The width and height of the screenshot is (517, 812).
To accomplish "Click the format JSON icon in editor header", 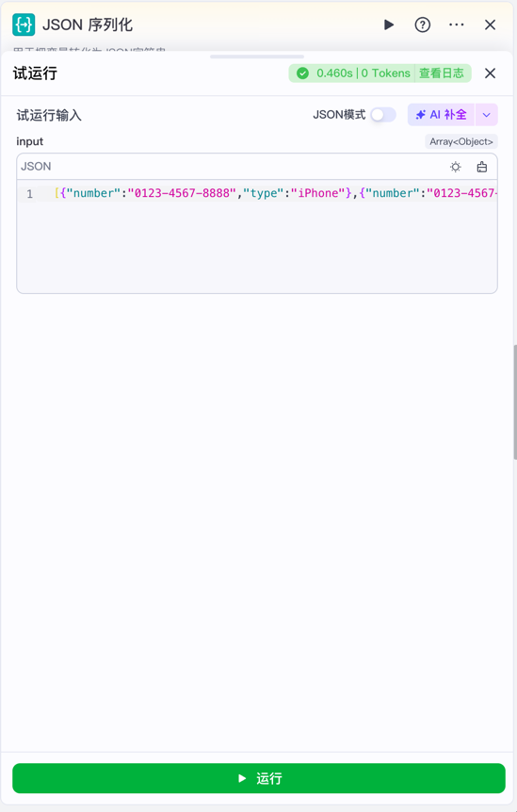I will [482, 167].
